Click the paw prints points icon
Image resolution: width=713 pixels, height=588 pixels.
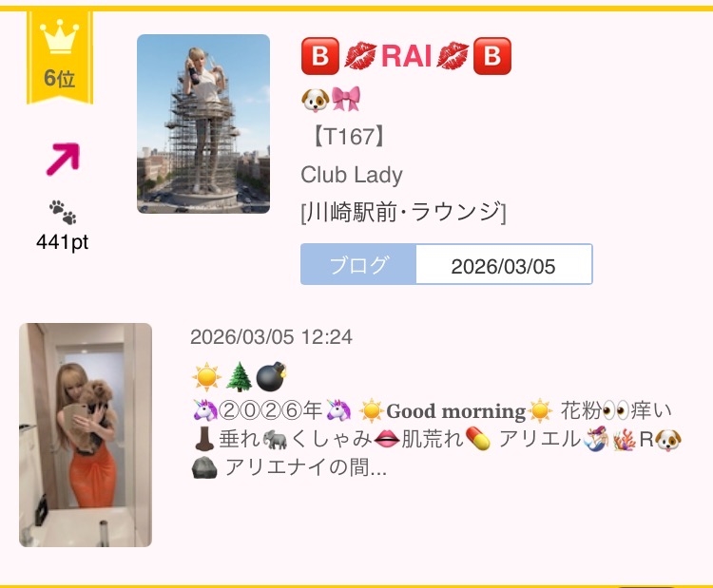pos(63,212)
